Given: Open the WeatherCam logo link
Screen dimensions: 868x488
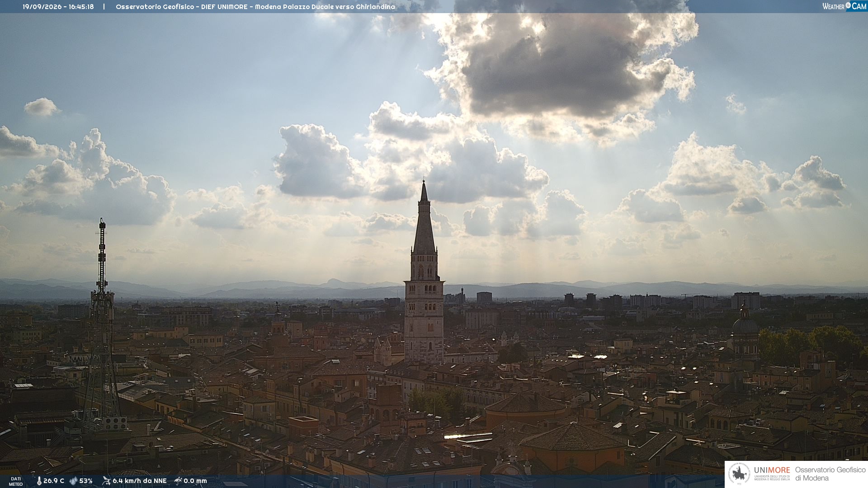Looking at the screenshot, I should [x=844, y=6].
